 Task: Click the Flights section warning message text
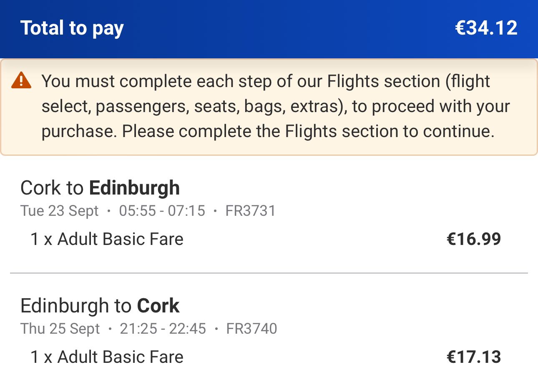275,106
